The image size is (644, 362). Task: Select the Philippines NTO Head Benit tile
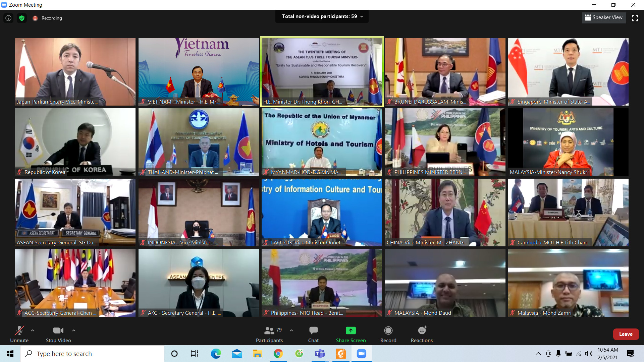pyautogui.click(x=322, y=283)
